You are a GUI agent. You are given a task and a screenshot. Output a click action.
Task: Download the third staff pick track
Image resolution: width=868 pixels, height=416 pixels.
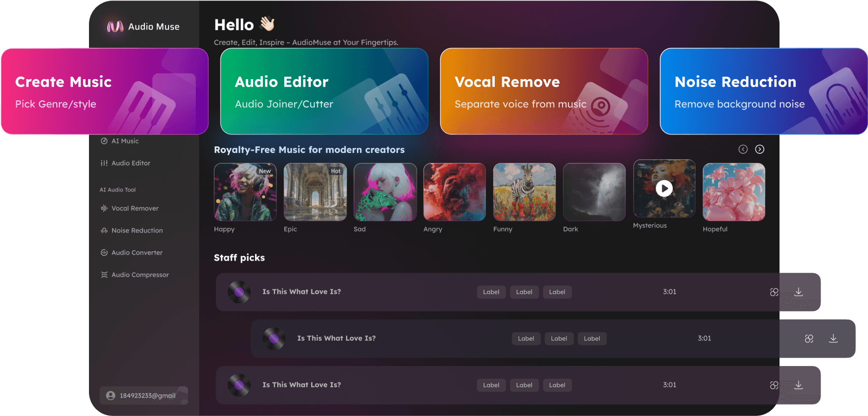click(798, 385)
